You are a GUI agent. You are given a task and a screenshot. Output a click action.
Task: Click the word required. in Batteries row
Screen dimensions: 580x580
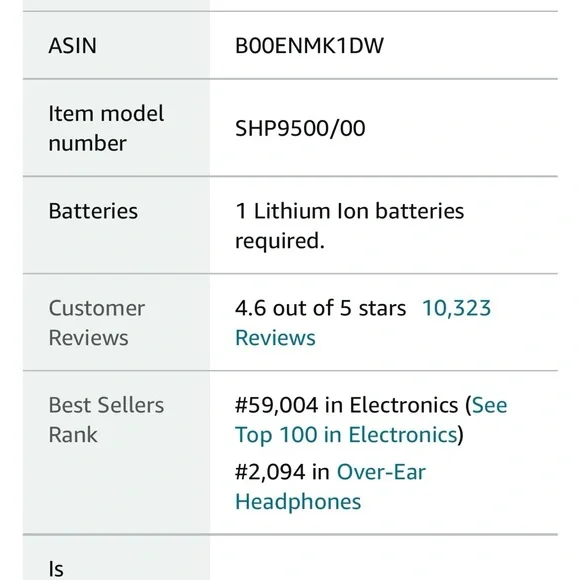(x=280, y=241)
